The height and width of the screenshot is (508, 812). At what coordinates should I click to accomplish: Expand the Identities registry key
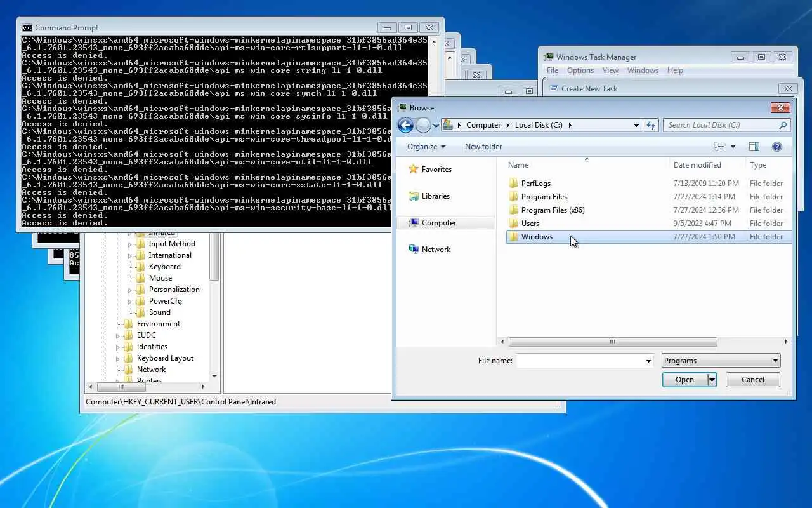pyautogui.click(x=118, y=347)
